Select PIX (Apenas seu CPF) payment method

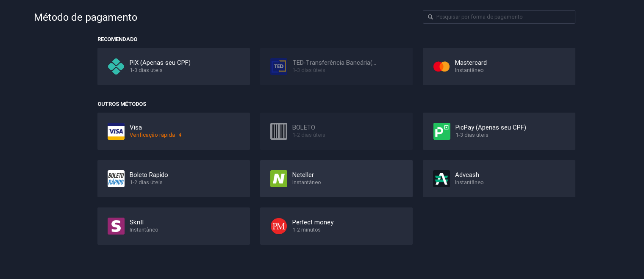(174, 66)
